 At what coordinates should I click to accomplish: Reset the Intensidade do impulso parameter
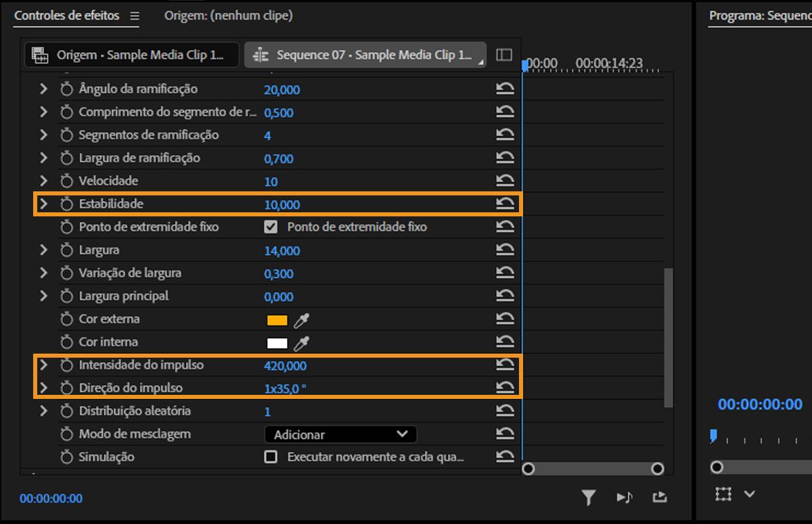[505, 364]
